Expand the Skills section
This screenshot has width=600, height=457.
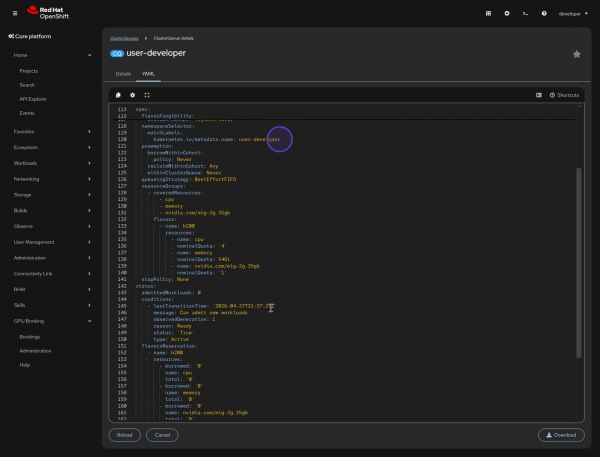click(x=52, y=305)
